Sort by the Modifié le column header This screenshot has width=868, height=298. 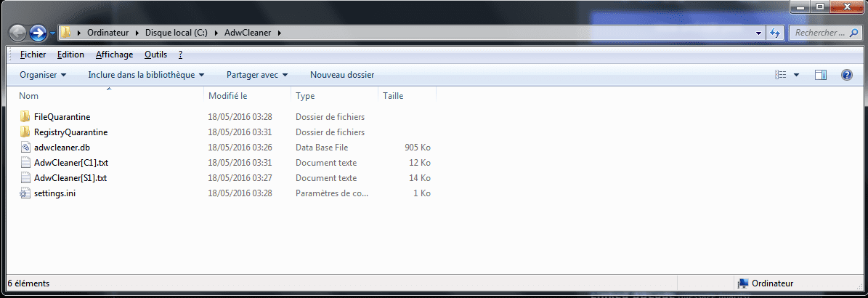pyautogui.click(x=247, y=96)
